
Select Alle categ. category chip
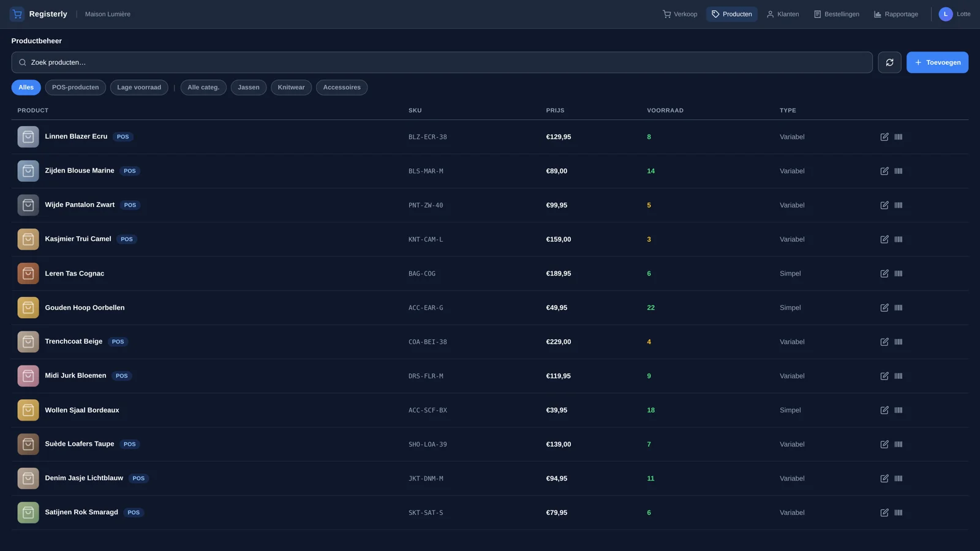(x=203, y=88)
